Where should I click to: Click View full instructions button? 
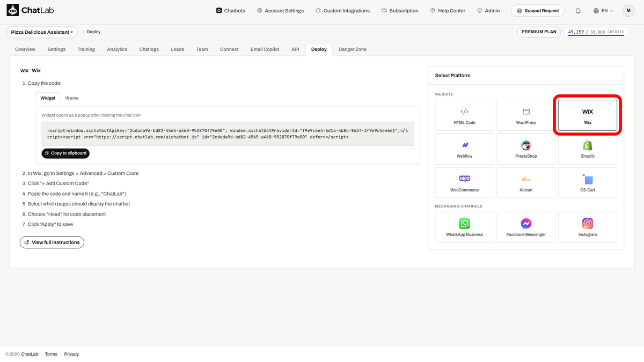pyautogui.click(x=52, y=242)
